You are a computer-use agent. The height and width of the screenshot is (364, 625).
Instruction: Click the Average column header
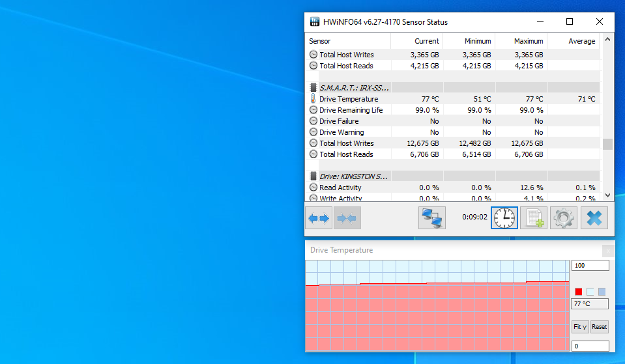tap(574, 41)
